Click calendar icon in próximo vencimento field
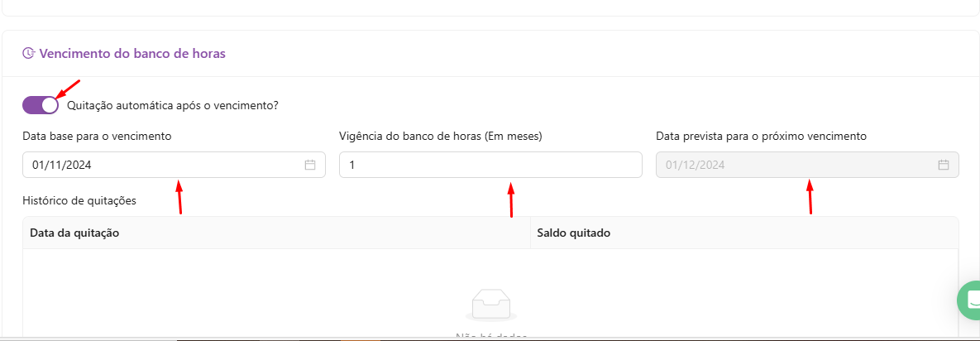Screen dimensions: 980x341 (943, 165)
